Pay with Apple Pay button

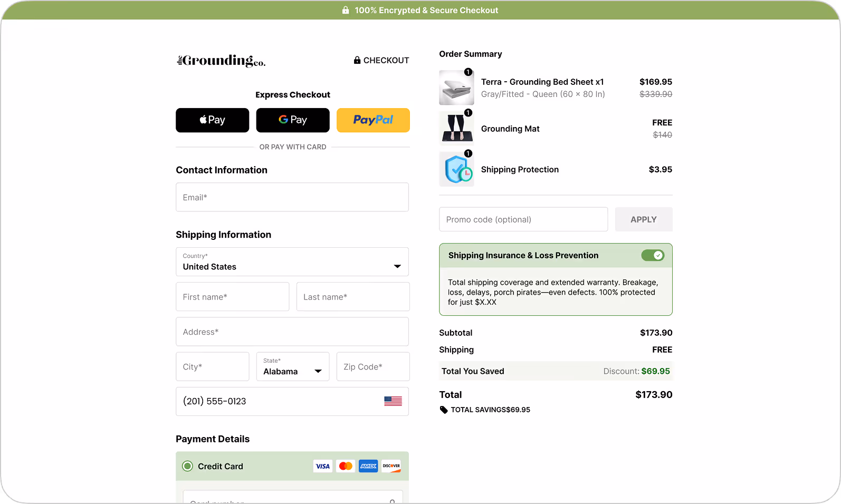[x=212, y=120]
